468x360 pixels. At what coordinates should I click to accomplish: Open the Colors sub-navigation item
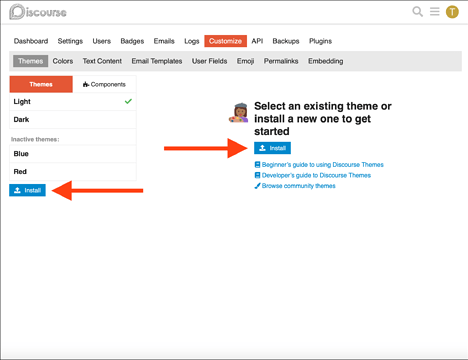click(63, 61)
